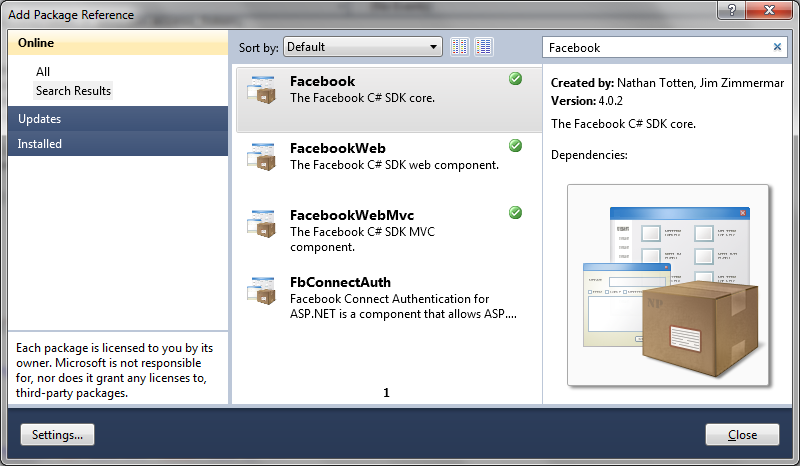
Task: Select the FacebookWebMvc package title
Action: pos(352,215)
